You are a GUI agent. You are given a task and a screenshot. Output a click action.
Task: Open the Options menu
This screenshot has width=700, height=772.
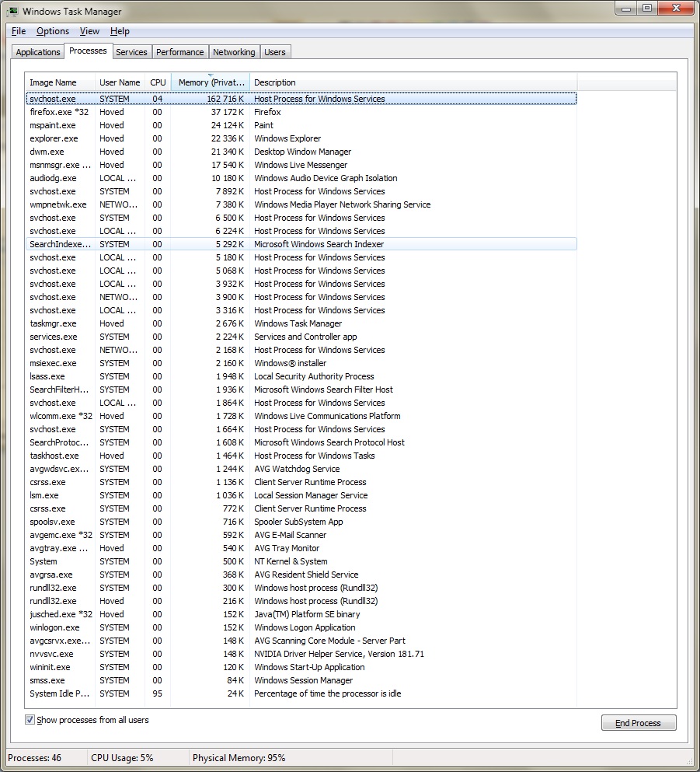pyautogui.click(x=53, y=31)
